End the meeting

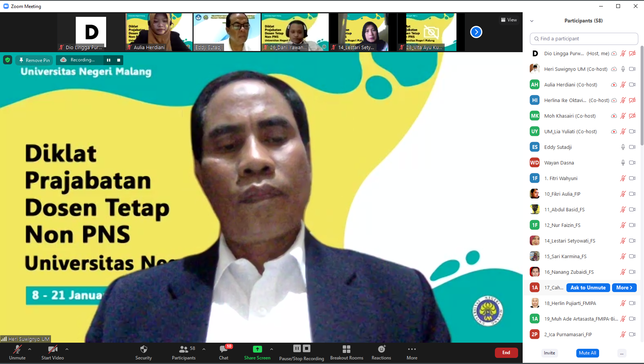[x=506, y=353]
